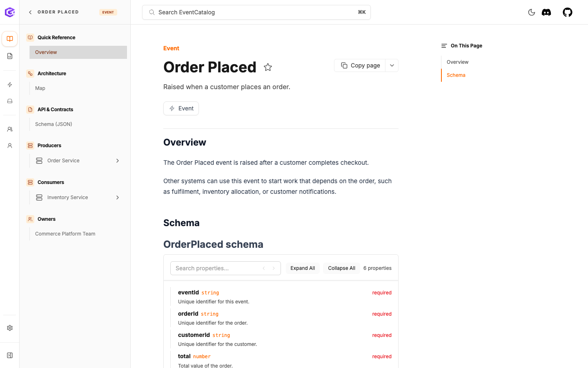Click the customerId property row
This screenshot has width=588, height=368.
(281, 339)
